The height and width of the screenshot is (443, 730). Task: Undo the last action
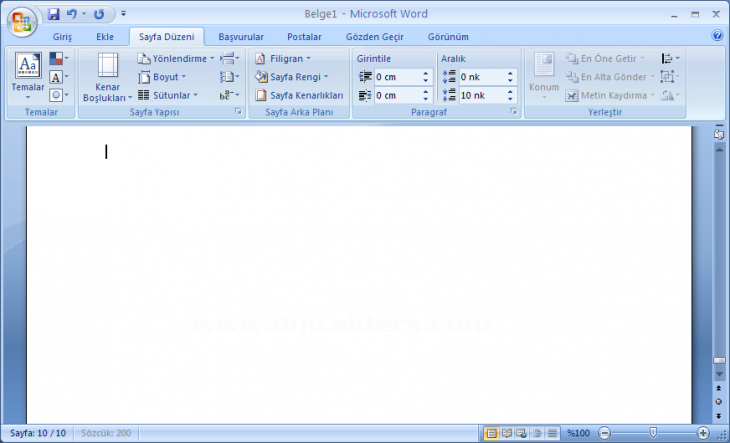tap(71, 14)
